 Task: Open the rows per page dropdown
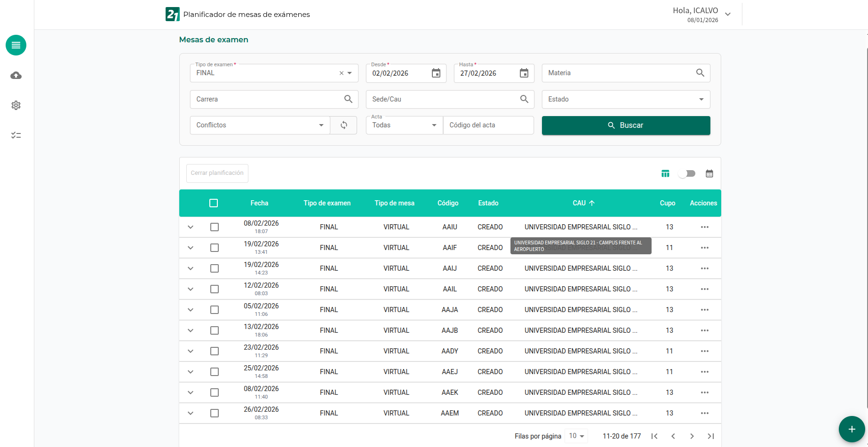pos(576,436)
